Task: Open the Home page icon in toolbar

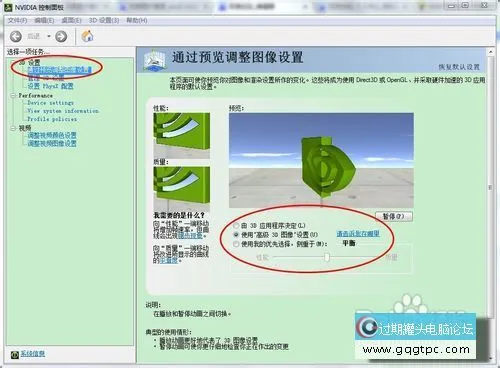Action: pyautogui.click(x=87, y=36)
